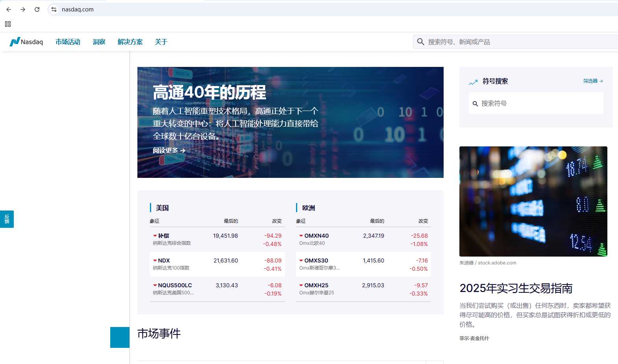This screenshot has width=618, height=364.
Task: Open the NQUS500LC index link
Action: 175,285
